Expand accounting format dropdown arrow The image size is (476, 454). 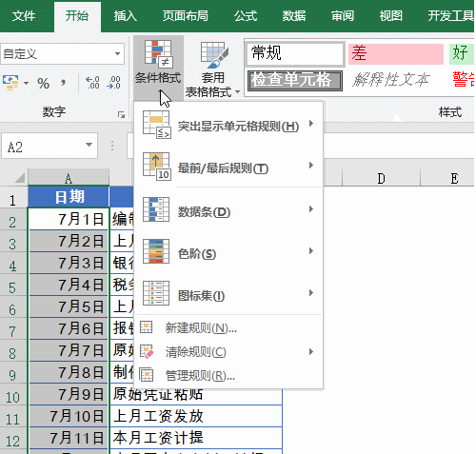point(26,84)
